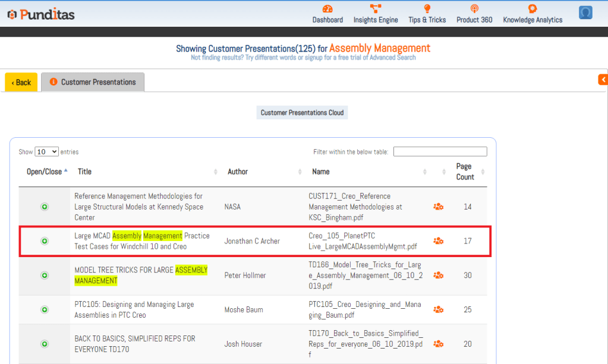This screenshot has height=364, width=608.
Task: Click the Customer Presentations Cloud button
Action: click(x=302, y=113)
